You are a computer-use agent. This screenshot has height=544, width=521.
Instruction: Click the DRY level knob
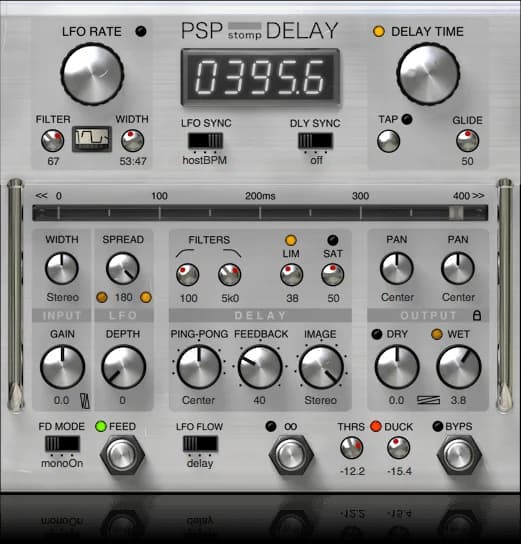(x=397, y=367)
